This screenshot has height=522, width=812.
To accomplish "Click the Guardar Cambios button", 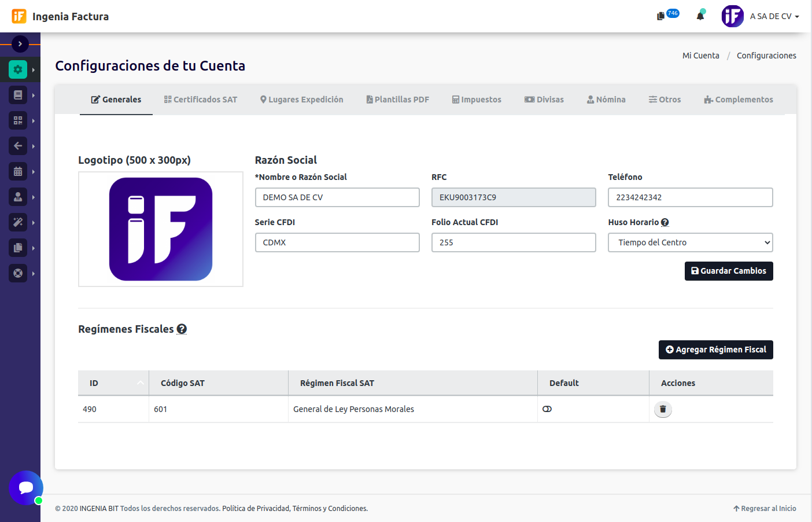I will click(729, 271).
